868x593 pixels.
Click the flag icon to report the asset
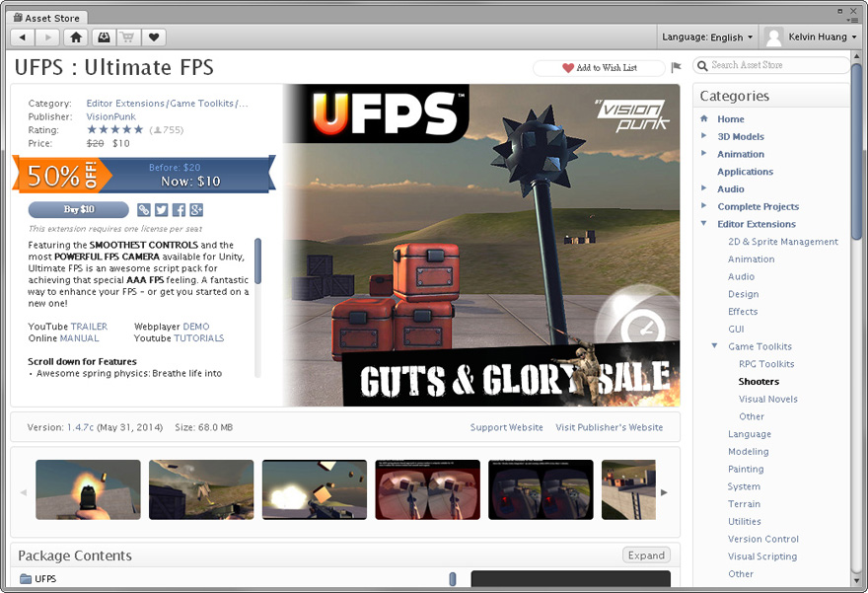pyautogui.click(x=676, y=67)
